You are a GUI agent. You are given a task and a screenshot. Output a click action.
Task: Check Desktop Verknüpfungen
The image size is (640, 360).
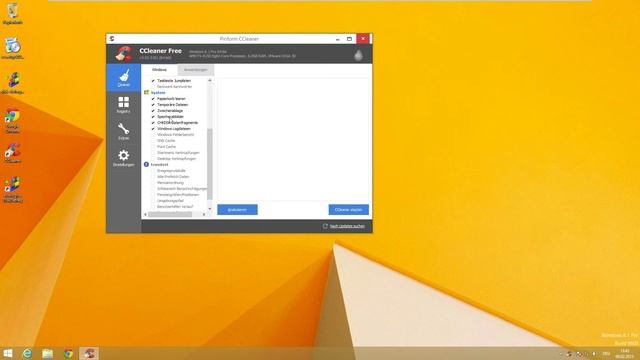[153, 159]
